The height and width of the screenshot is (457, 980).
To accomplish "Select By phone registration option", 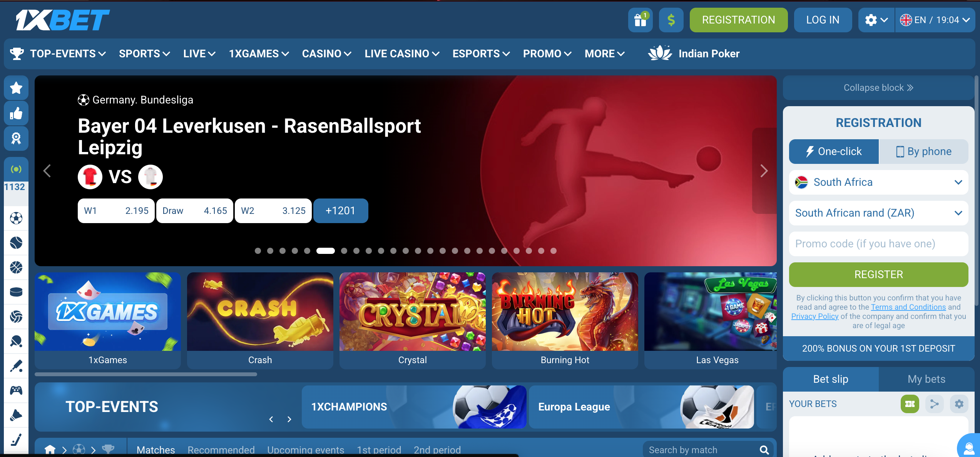I will (924, 152).
